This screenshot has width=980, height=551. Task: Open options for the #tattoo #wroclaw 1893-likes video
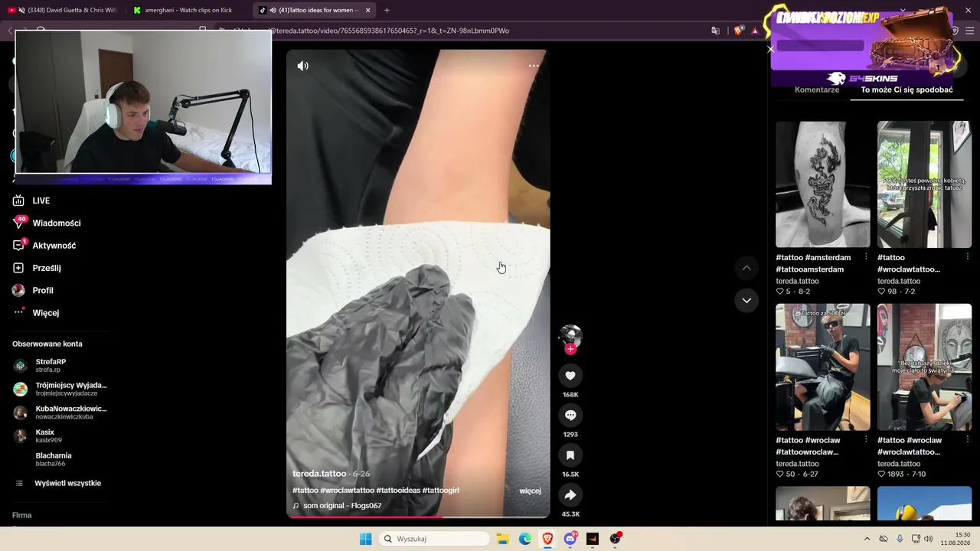tap(967, 440)
